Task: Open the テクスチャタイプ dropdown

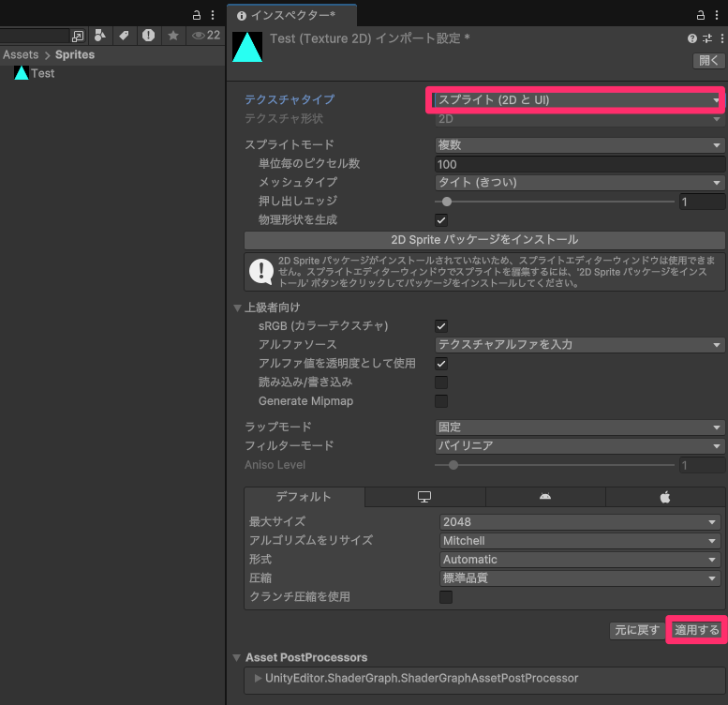Action: (x=577, y=100)
